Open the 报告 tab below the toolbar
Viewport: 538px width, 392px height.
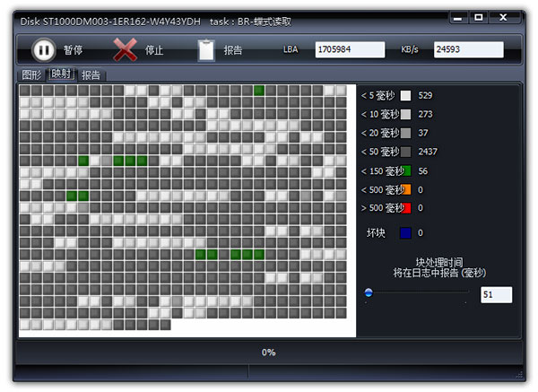[91, 74]
